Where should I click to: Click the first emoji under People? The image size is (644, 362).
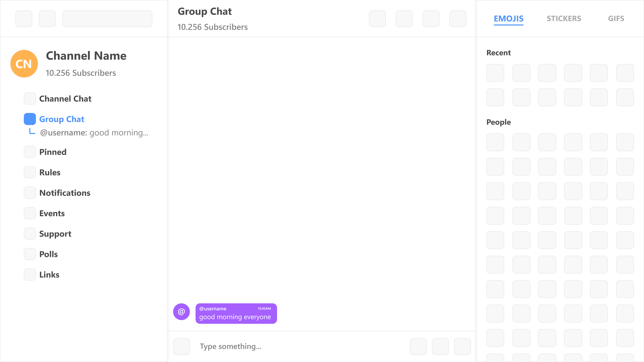pos(495,142)
